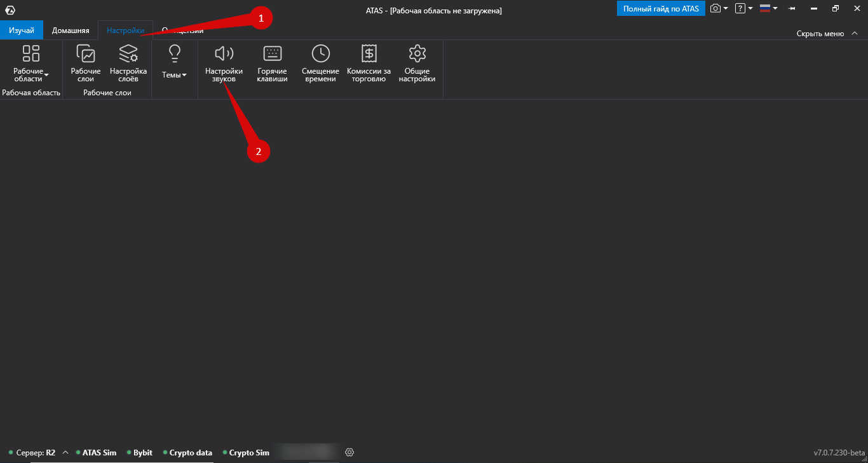The width and height of the screenshot is (868, 463).
Task: Expand the language flag dropdown arrow
Action: (x=775, y=9)
